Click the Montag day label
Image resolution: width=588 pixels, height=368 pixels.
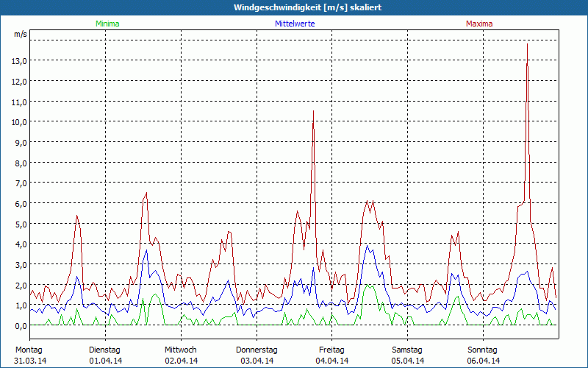point(29,350)
